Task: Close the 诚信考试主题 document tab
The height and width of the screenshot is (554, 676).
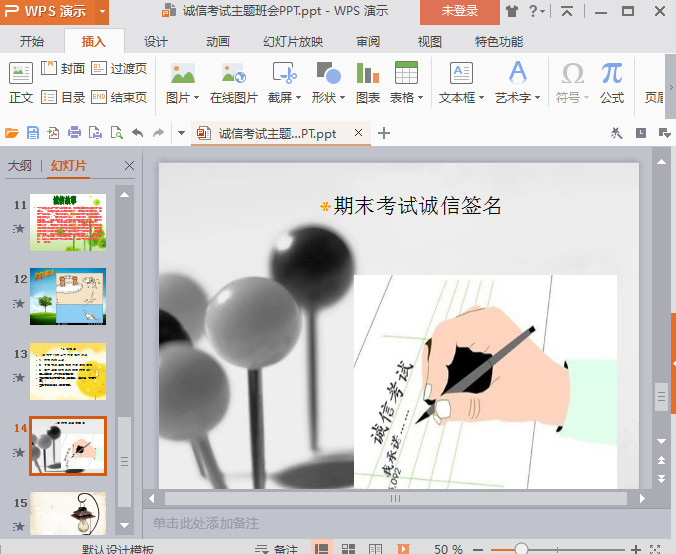Action: (358, 132)
